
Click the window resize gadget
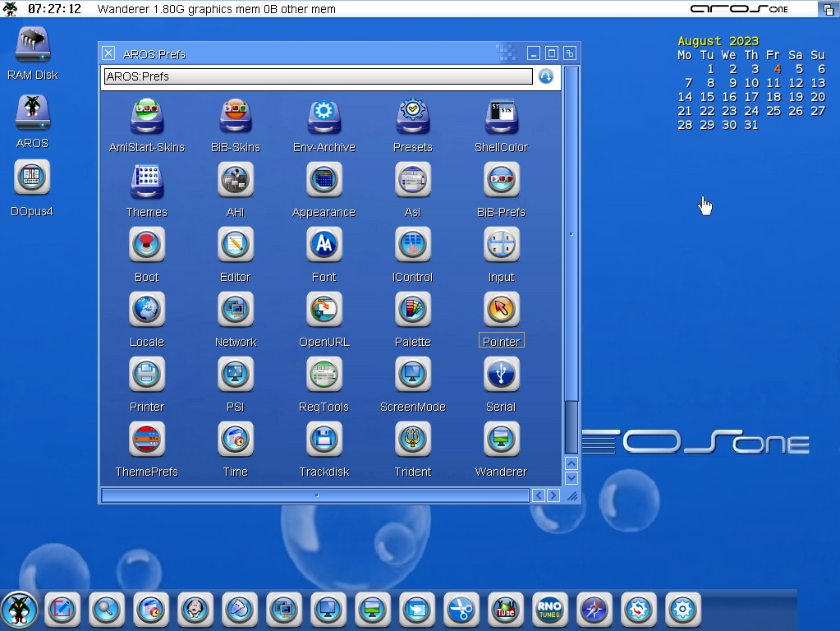coord(572,496)
